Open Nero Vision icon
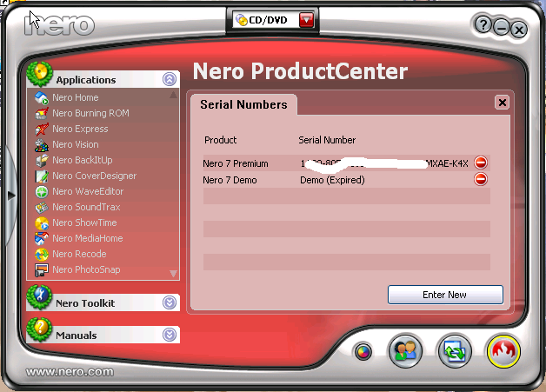 point(42,145)
